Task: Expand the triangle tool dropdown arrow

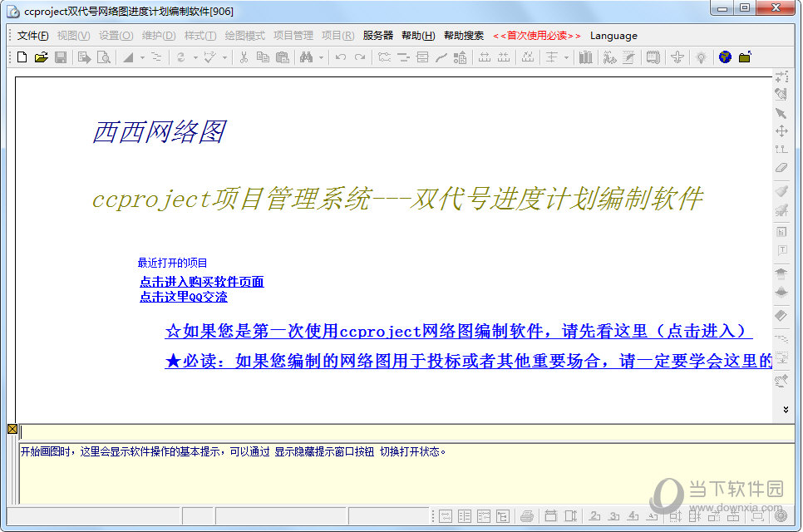Action: 142,58
